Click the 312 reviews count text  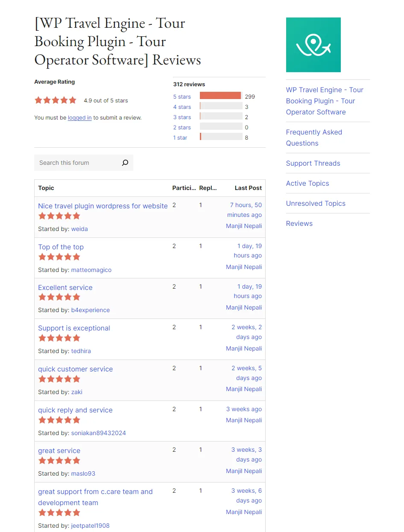[x=189, y=84]
